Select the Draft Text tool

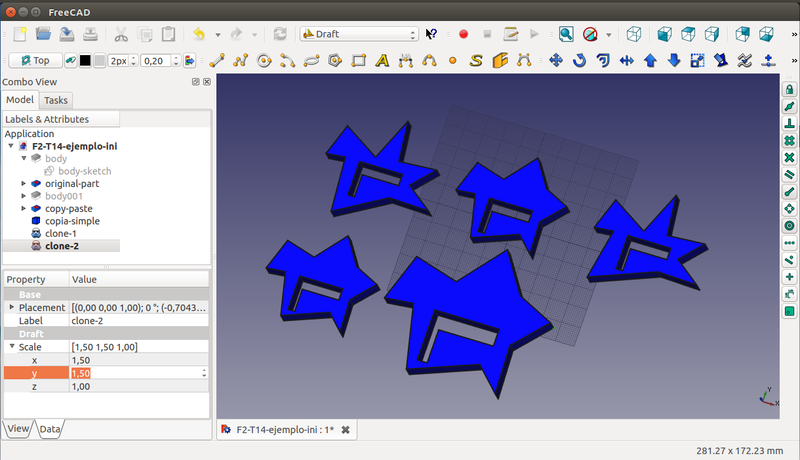(x=382, y=60)
